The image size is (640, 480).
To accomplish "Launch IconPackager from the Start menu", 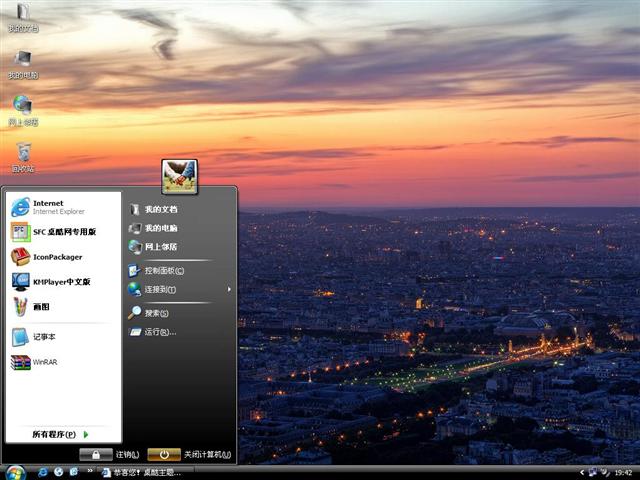I will pos(57,257).
